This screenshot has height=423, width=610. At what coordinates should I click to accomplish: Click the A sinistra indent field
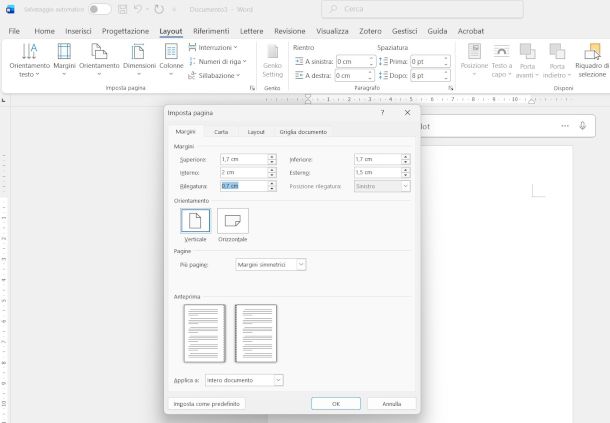coord(355,61)
